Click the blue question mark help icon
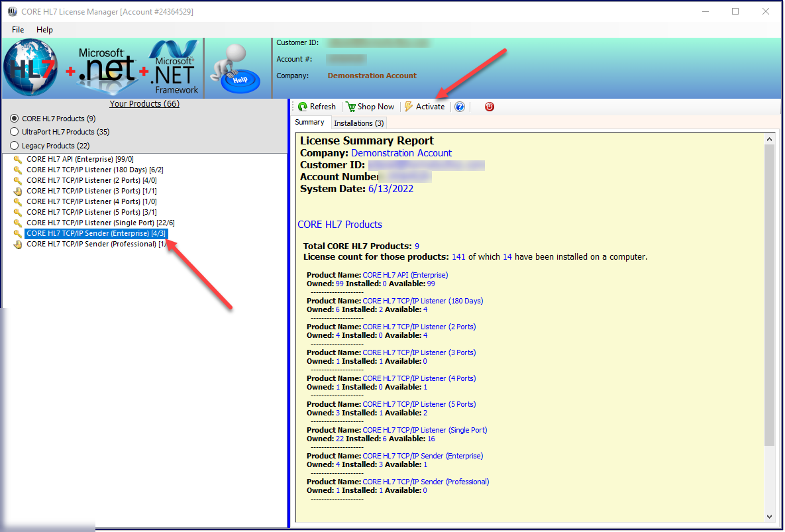 tap(460, 107)
